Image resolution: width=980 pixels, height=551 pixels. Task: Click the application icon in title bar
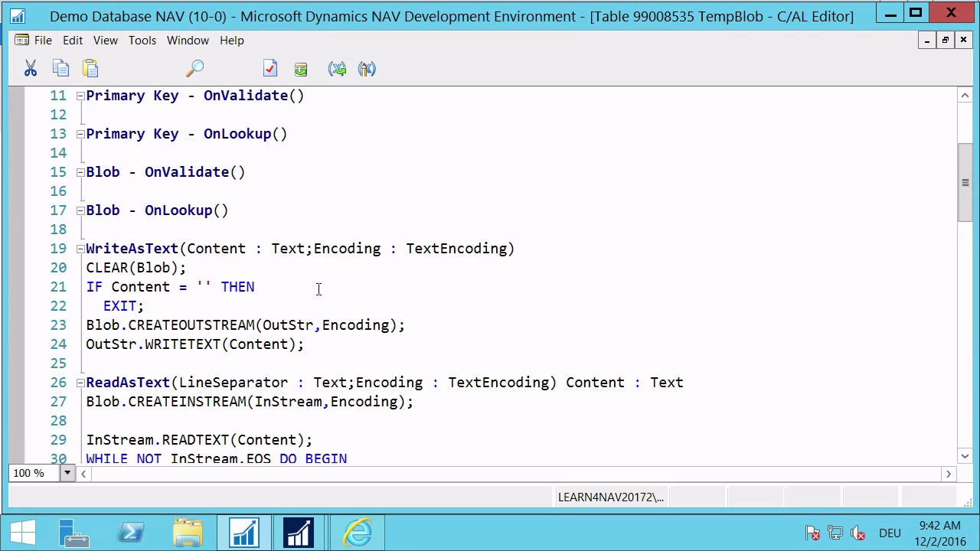tap(17, 15)
